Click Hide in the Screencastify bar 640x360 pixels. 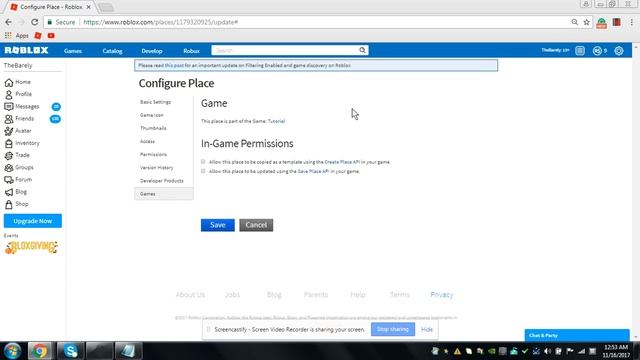point(427,329)
